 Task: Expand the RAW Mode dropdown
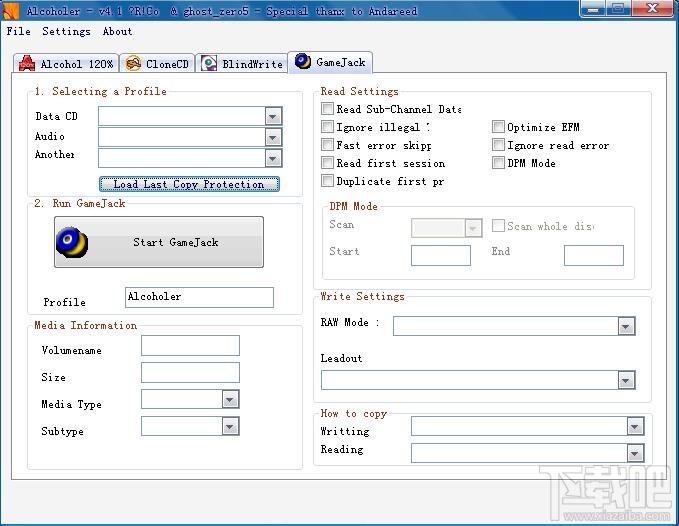point(626,326)
